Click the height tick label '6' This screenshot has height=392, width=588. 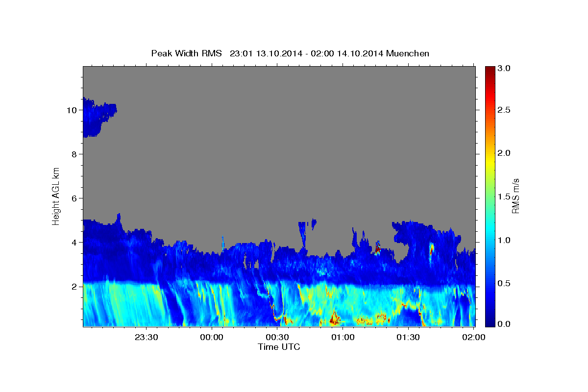(x=74, y=198)
